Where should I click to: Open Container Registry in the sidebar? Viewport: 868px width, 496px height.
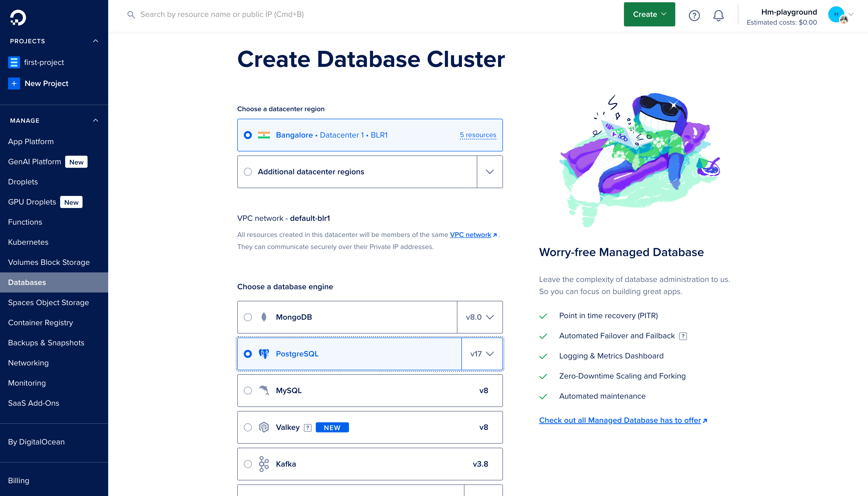coord(41,323)
